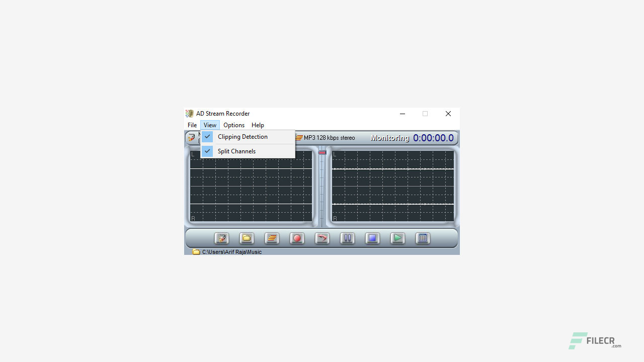Click the 0:00:00.0 timer display
The width and height of the screenshot is (644, 362).
click(x=433, y=138)
